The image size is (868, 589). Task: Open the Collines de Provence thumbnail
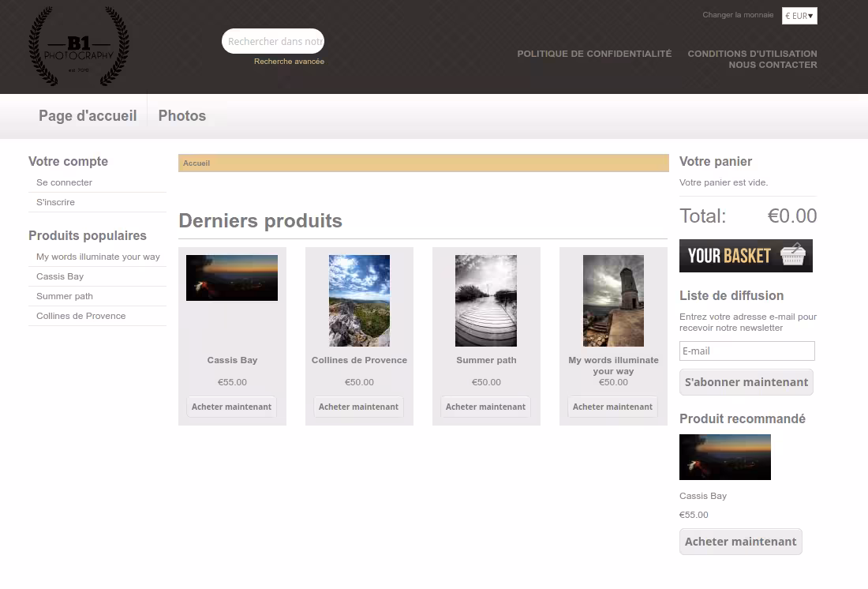point(359,301)
